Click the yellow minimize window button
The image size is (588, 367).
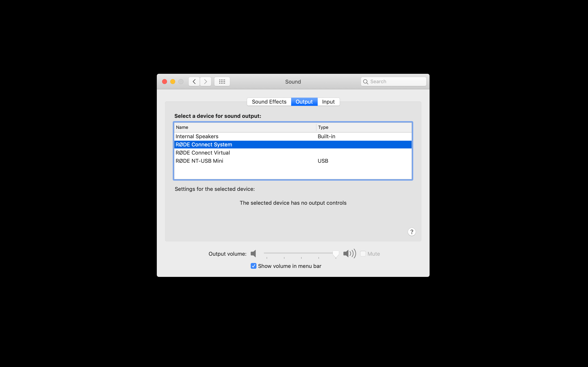(x=173, y=82)
